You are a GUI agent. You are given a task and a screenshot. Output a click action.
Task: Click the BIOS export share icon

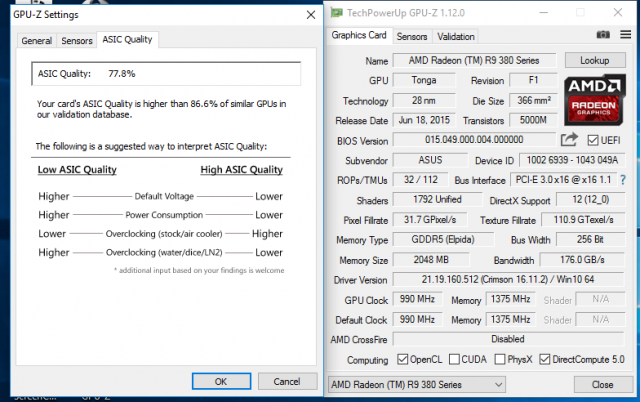pos(570,140)
